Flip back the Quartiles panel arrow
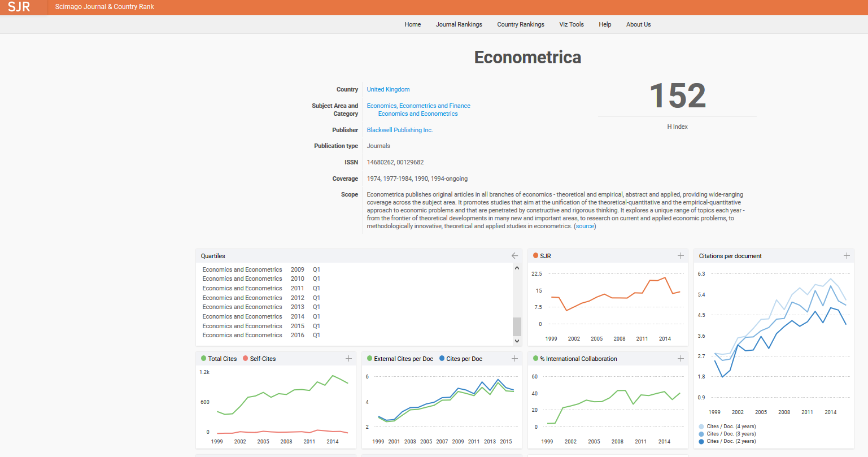868x457 pixels. pyautogui.click(x=514, y=256)
